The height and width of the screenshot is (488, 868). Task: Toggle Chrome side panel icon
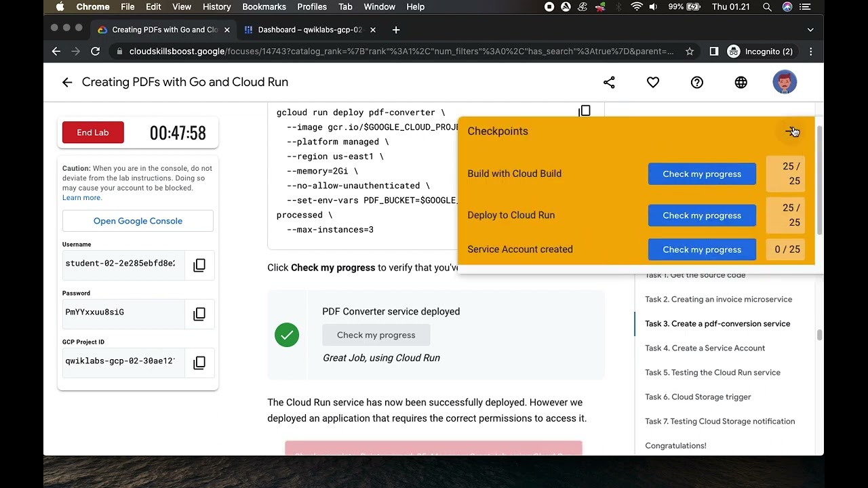click(713, 52)
